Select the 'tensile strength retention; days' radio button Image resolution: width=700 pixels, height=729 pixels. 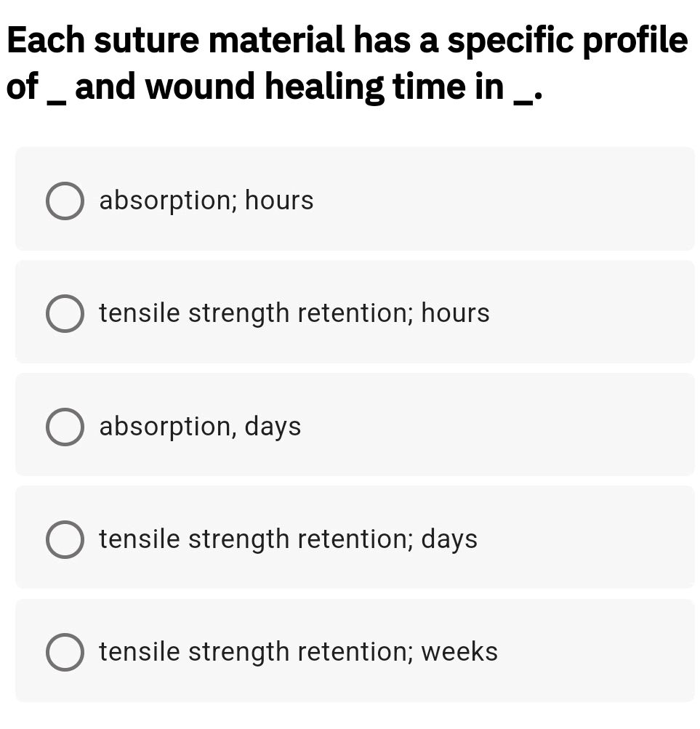coord(65,539)
